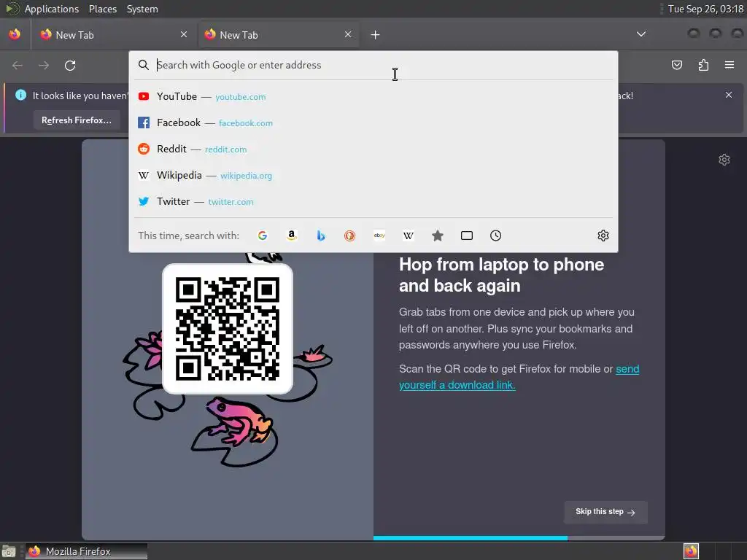747x560 pixels.
Task: Open the Extensions panel
Action: (x=703, y=65)
